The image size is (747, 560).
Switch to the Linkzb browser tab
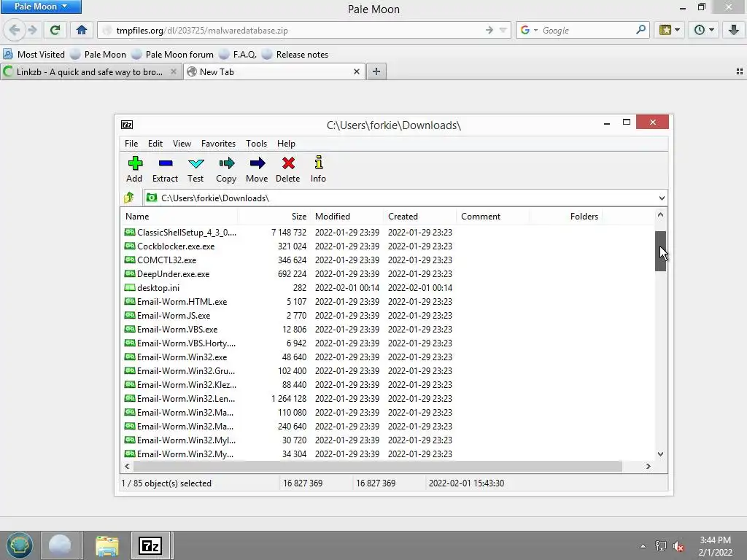tap(90, 72)
